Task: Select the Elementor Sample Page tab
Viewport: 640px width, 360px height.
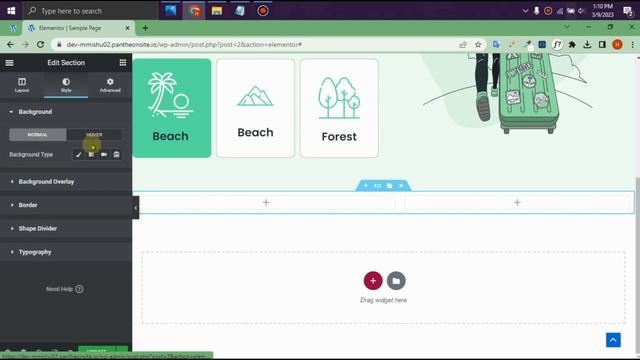Action: tap(78, 28)
